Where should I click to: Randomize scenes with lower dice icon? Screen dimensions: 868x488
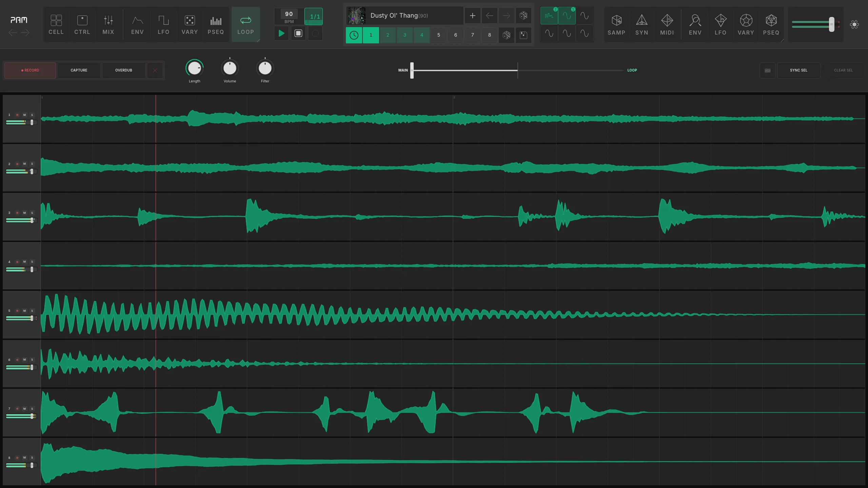(507, 35)
